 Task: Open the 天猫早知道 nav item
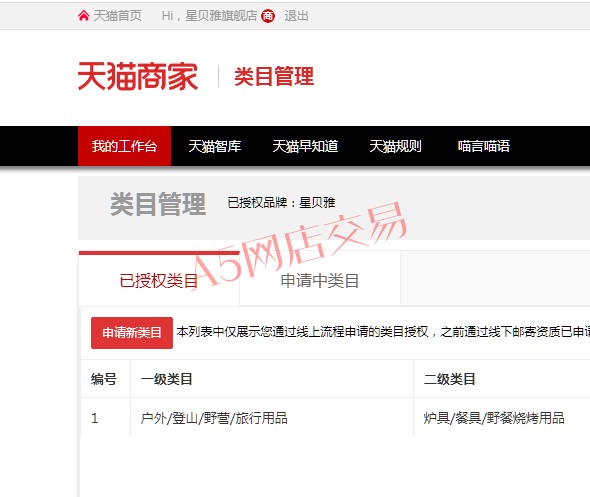tap(305, 146)
